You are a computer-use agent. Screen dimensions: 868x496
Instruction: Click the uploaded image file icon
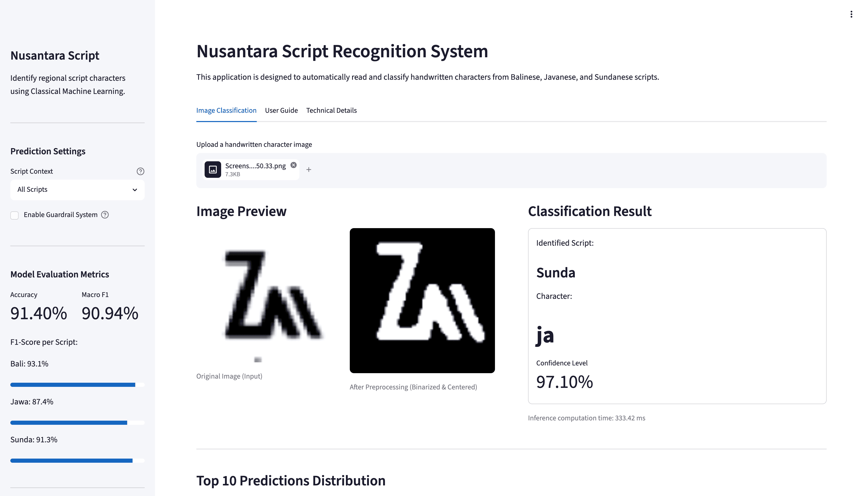213,170
